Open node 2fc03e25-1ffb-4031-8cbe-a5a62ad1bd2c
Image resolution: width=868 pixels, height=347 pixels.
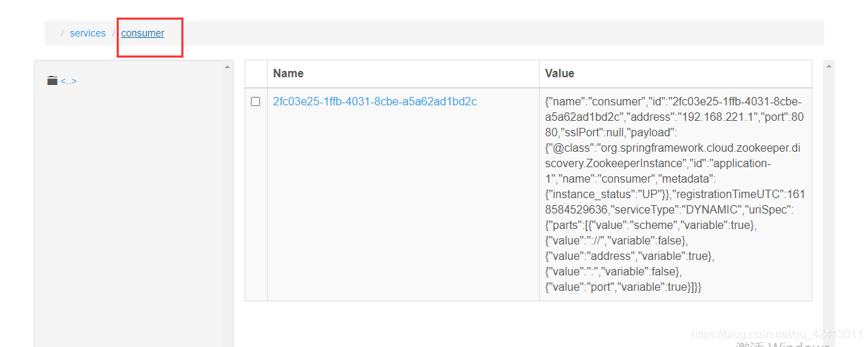point(375,102)
